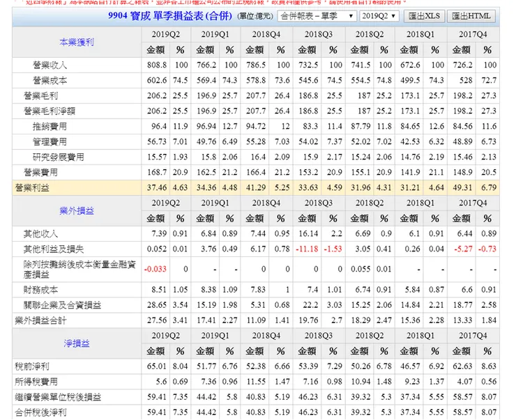Viewport: 516px width, 420px height.
Task: Click the 65.01 pre-tax profit value
Action: [x=157, y=366]
